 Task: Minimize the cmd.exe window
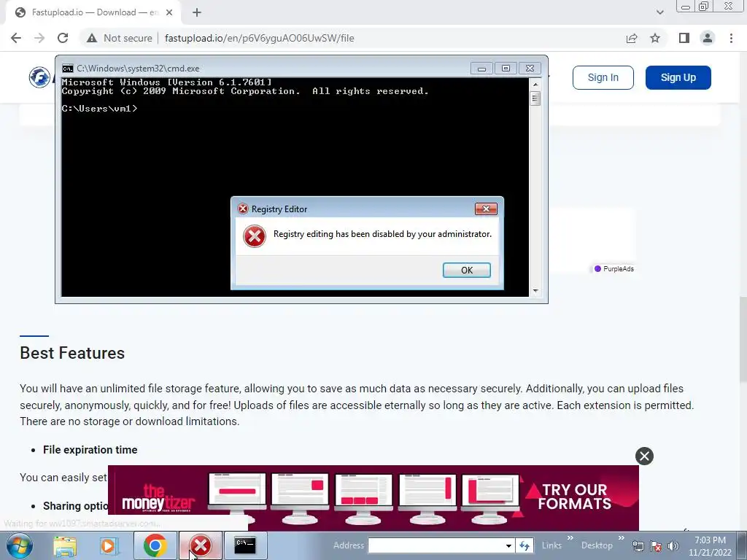pyautogui.click(x=481, y=69)
